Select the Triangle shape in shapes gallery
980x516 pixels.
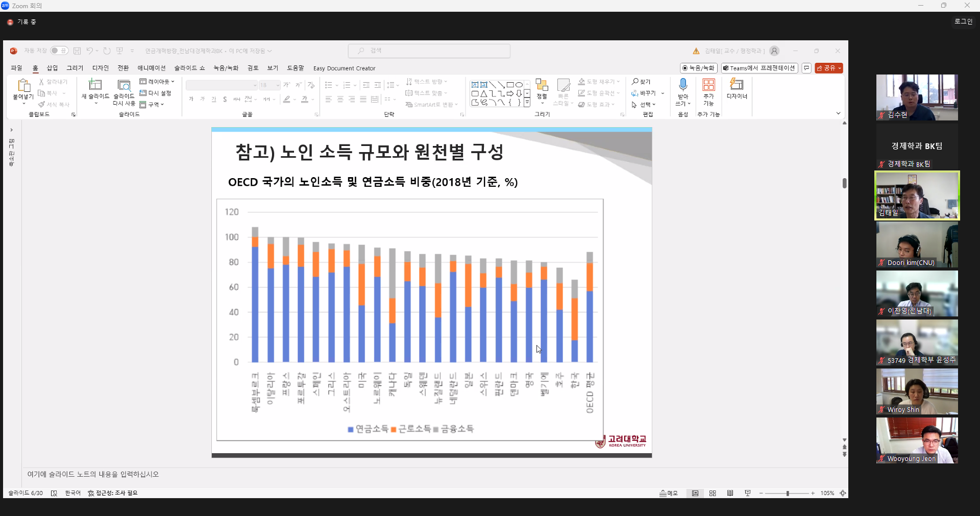(483, 93)
